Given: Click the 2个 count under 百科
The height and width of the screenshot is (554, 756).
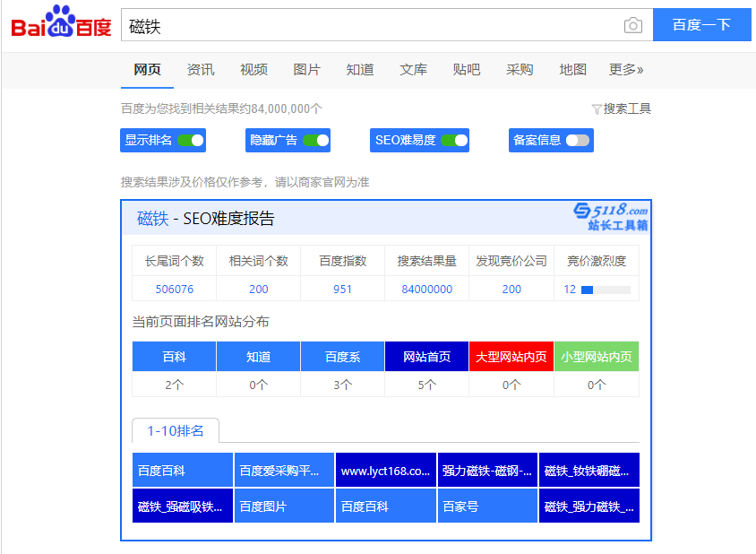Looking at the screenshot, I should pyautogui.click(x=174, y=385).
